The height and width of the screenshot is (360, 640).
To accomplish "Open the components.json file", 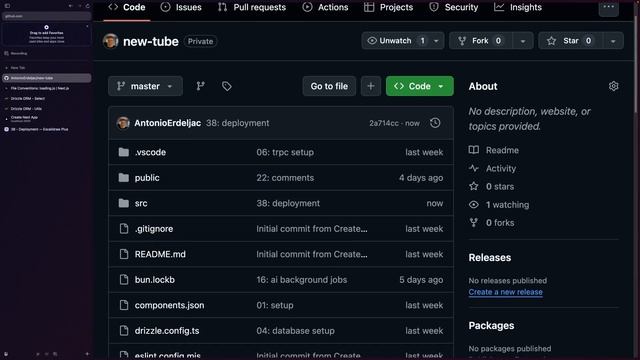I will tap(169, 305).
